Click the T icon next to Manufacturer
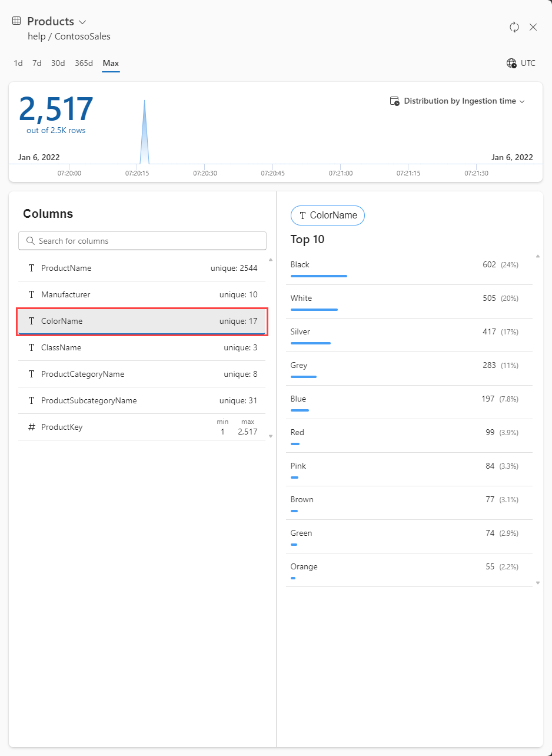552x756 pixels. (x=31, y=294)
